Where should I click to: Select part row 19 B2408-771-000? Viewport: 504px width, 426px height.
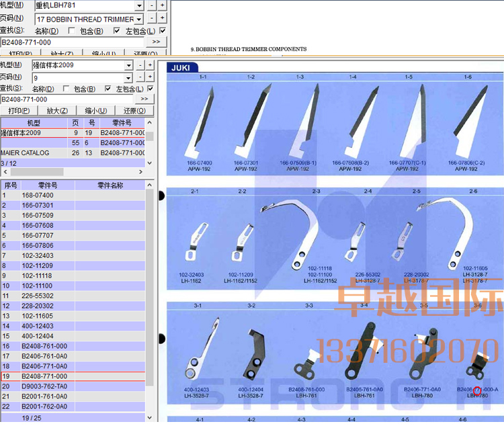click(73, 376)
